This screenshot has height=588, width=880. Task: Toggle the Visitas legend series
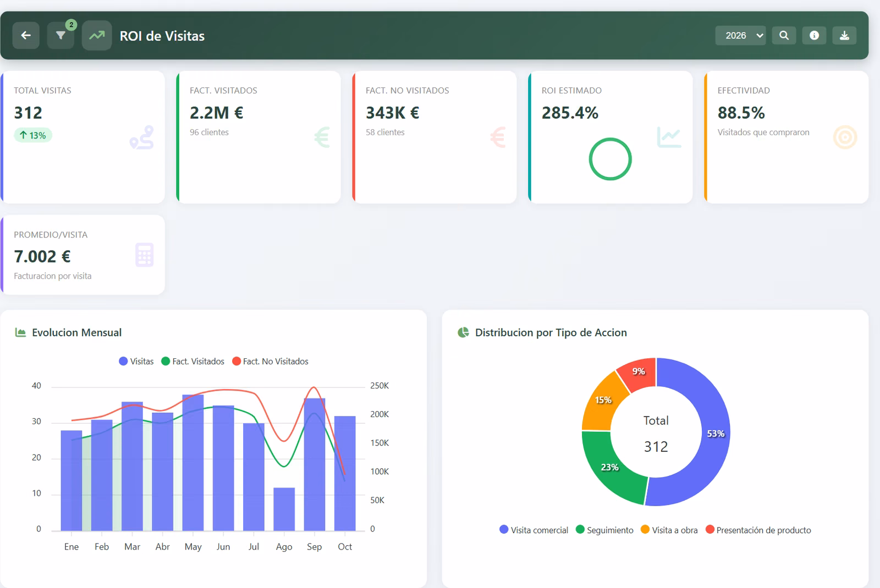point(136,362)
